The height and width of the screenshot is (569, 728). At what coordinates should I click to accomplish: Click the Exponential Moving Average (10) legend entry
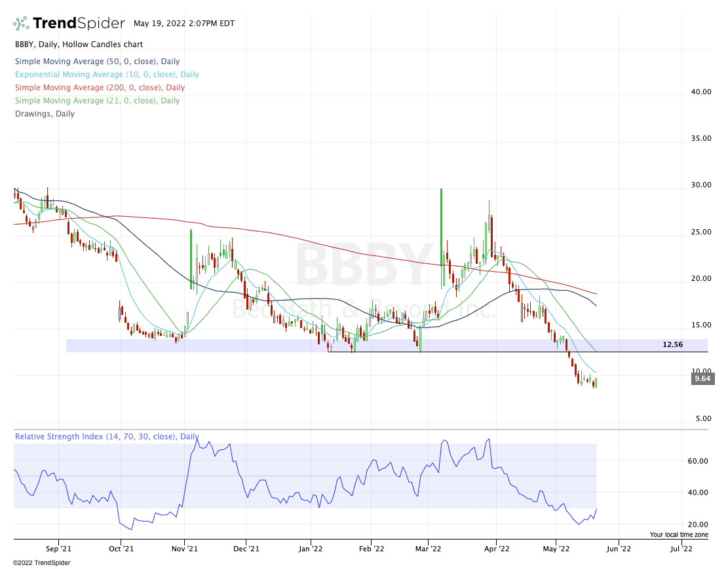(107, 74)
